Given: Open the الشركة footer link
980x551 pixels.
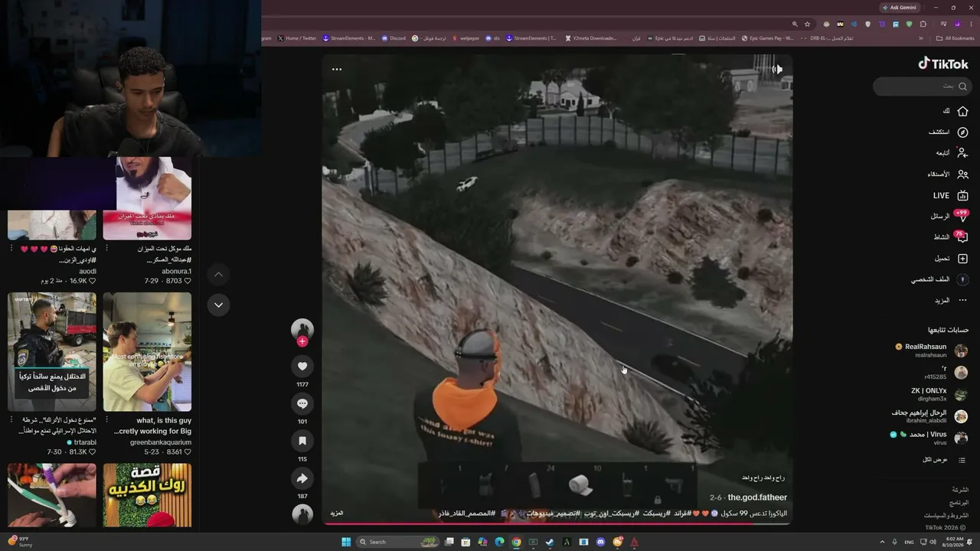Looking at the screenshot, I should click(960, 489).
